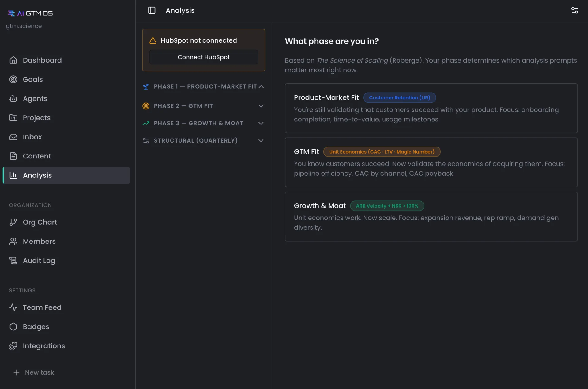Click the 'HubSpot not connected' warning text

[199, 40]
